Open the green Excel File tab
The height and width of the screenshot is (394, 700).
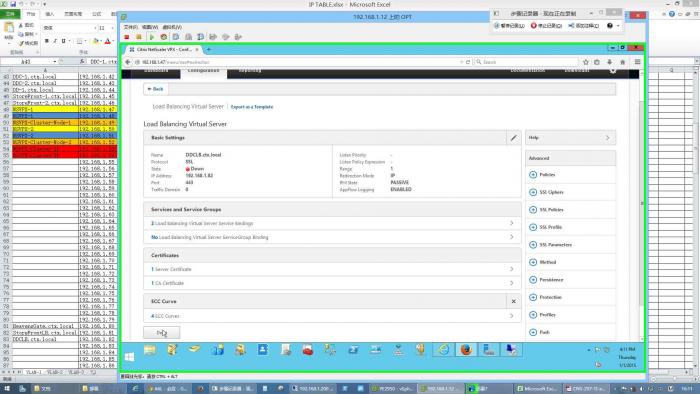click(x=10, y=14)
